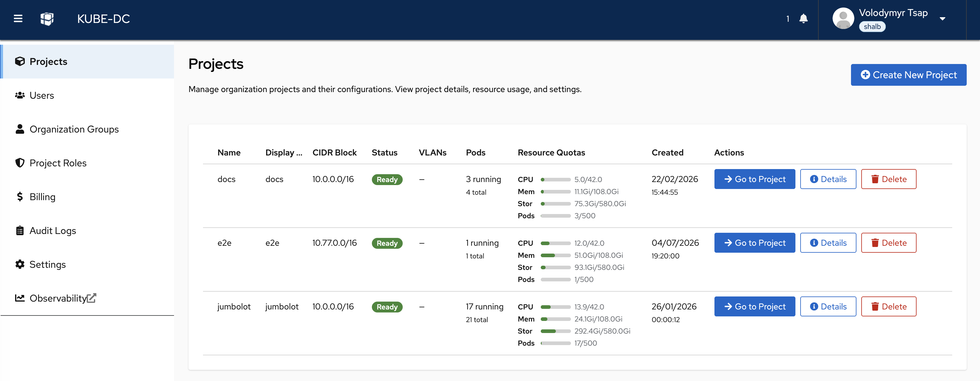The height and width of the screenshot is (381, 980).
Task: Click the truncated Display column header
Action: tap(284, 152)
